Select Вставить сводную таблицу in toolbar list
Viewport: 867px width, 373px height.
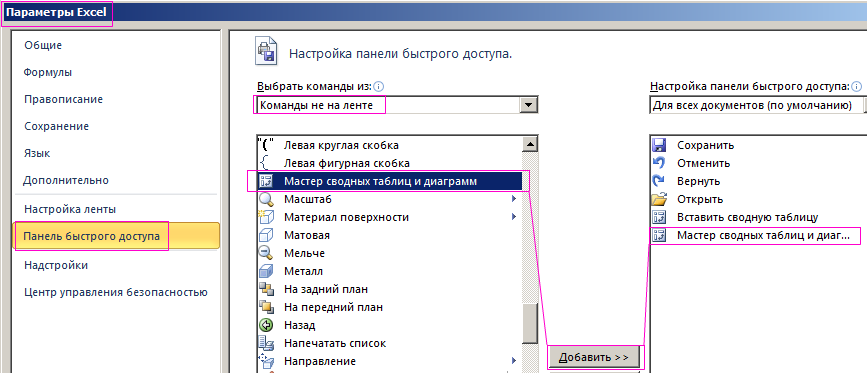759,217
